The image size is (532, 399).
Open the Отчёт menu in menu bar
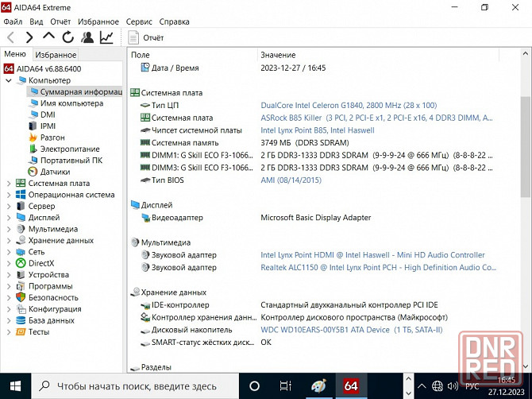click(60, 21)
